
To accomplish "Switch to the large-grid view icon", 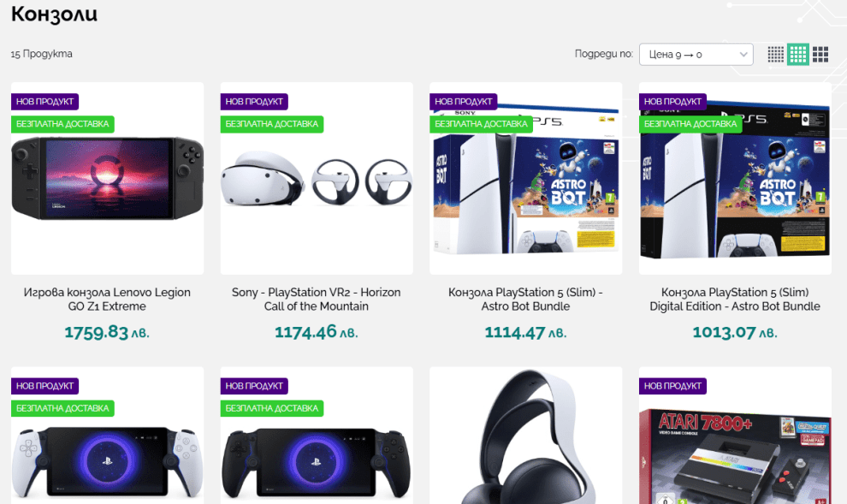I will tap(820, 54).
